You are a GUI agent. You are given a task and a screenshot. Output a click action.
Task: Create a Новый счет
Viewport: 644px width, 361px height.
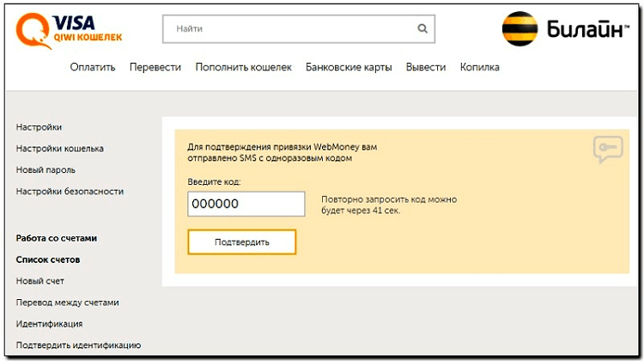(x=40, y=281)
